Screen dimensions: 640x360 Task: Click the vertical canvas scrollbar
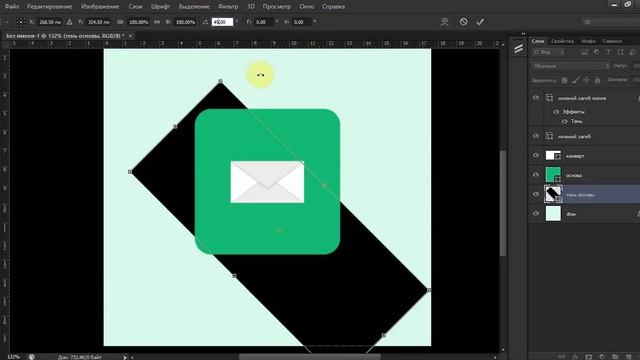503,203
